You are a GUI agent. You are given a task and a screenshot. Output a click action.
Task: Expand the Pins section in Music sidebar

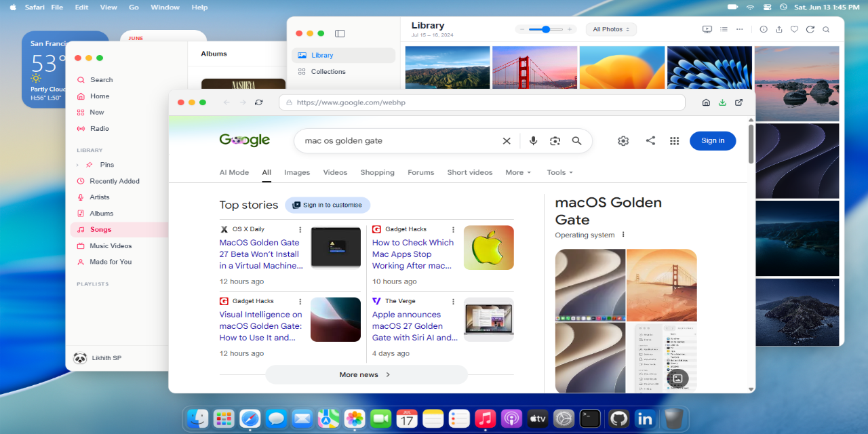pyautogui.click(x=77, y=165)
